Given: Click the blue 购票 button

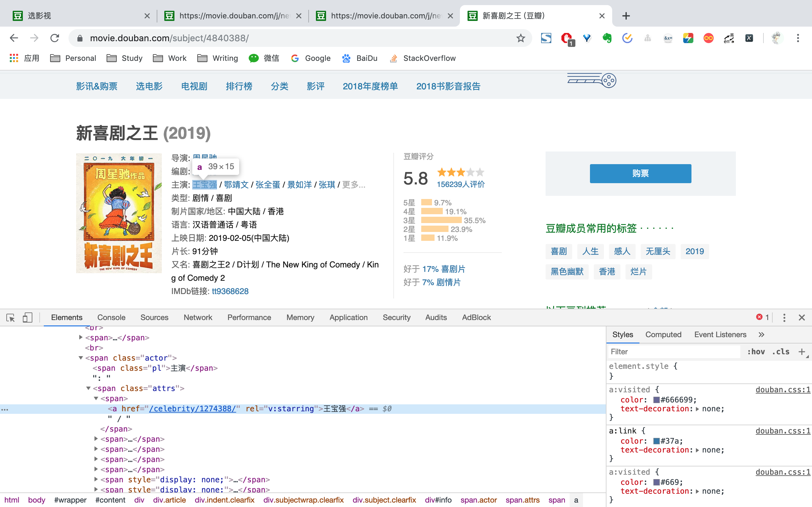Looking at the screenshot, I should click(x=640, y=173).
